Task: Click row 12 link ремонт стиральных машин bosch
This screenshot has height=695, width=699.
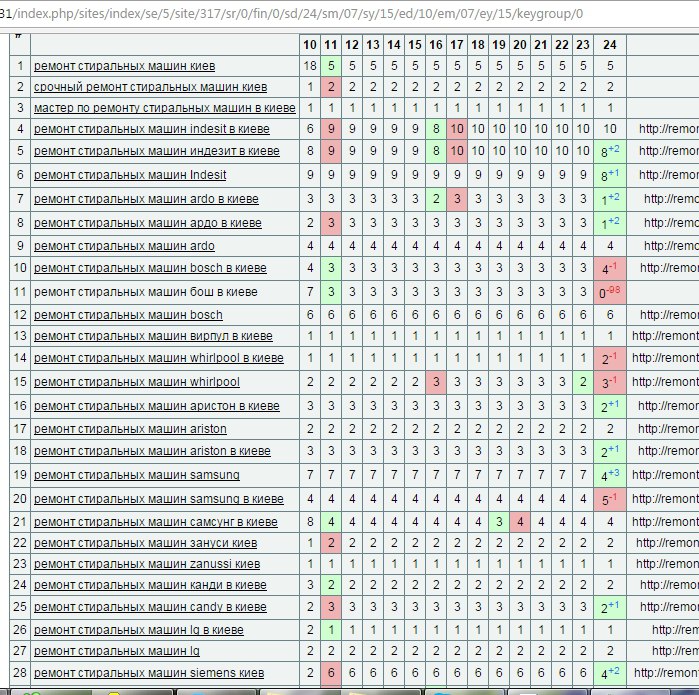Action: click(128, 315)
